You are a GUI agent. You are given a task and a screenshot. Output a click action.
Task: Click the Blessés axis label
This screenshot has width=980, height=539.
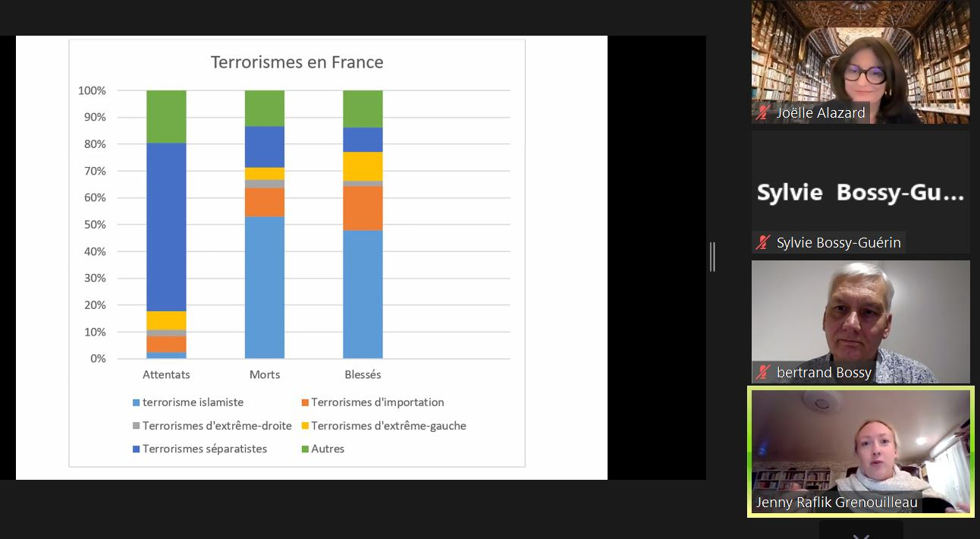pyautogui.click(x=363, y=375)
